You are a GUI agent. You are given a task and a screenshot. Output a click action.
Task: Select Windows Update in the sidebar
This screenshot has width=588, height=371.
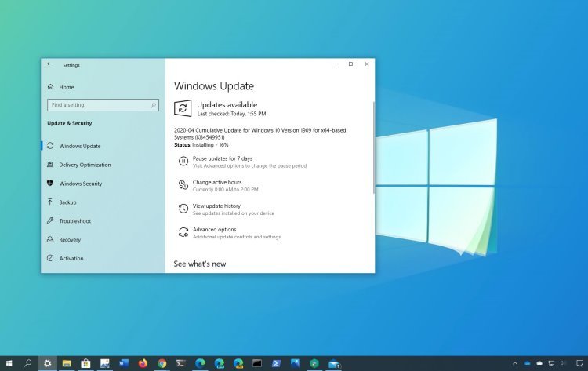point(74,146)
